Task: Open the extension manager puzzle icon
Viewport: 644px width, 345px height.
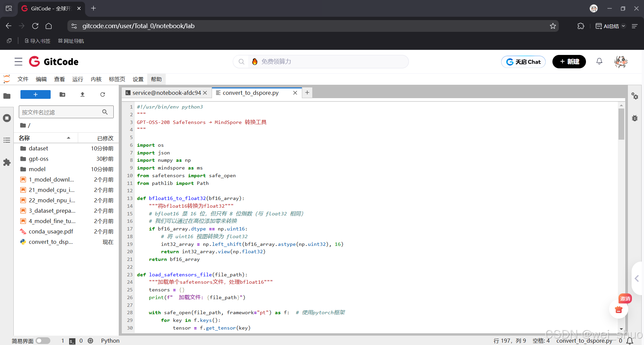Action: click(x=7, y=162)
